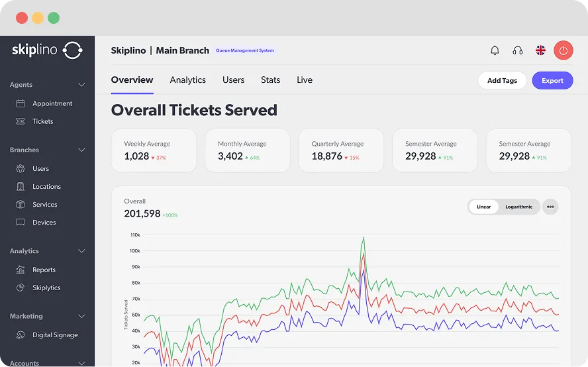Click the 64% increase indicator

tap(252, 158)
